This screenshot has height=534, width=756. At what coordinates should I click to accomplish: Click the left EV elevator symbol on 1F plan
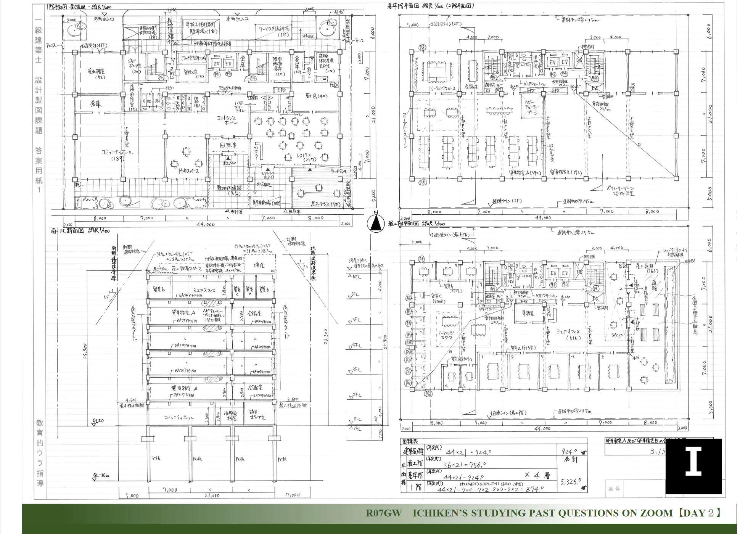click(216, 64)
